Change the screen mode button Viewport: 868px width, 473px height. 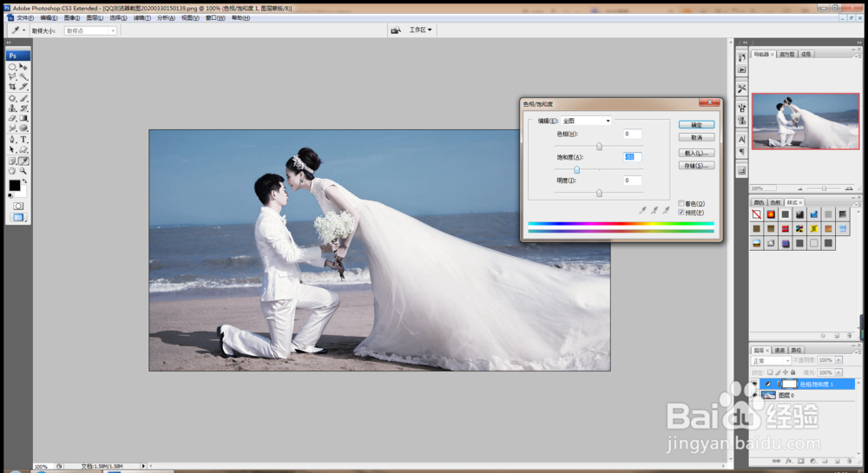(18, 218)
